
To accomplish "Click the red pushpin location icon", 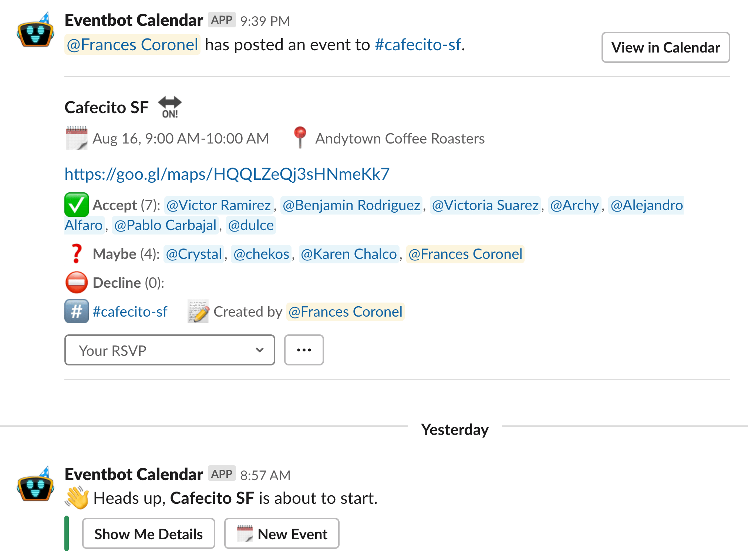I will click(x=300, y=137).
